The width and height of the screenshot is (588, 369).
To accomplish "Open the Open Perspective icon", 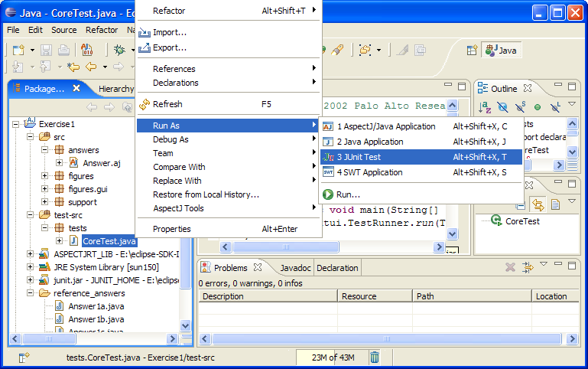I will click(x=472, y=50).
